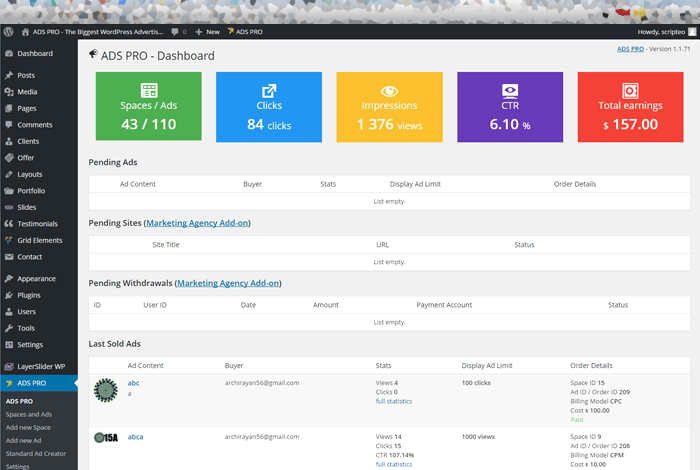Click the user avatar next to Howdy

[692, 32]
